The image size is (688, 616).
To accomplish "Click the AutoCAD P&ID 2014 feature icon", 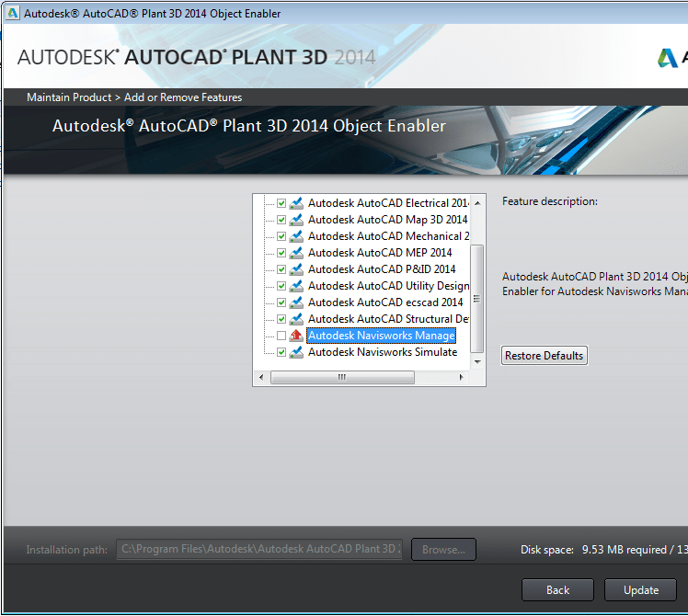I will click(x=296, y=269).
